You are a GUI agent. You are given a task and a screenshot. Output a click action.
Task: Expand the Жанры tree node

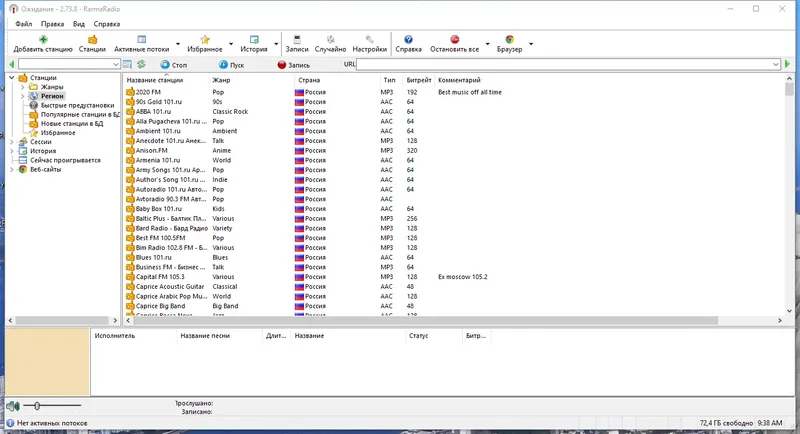pyautogui.click(x=22, y=87)
